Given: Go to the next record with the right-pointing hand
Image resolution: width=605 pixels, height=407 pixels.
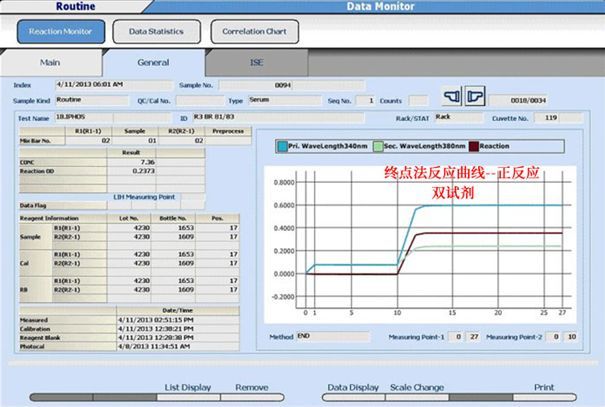Looking at the screenshot, I should 476,100.
